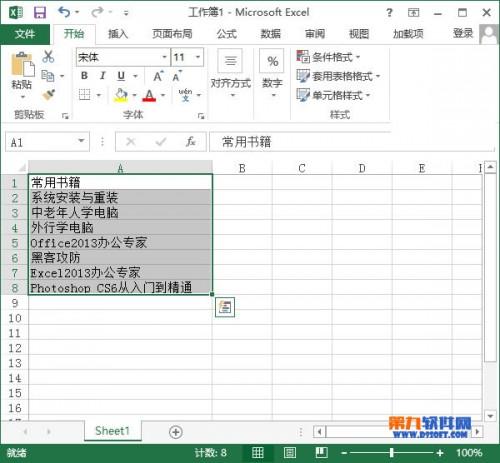Open the 加载项 tab
This screenshot has width=500, height=463.
(408, 34)
